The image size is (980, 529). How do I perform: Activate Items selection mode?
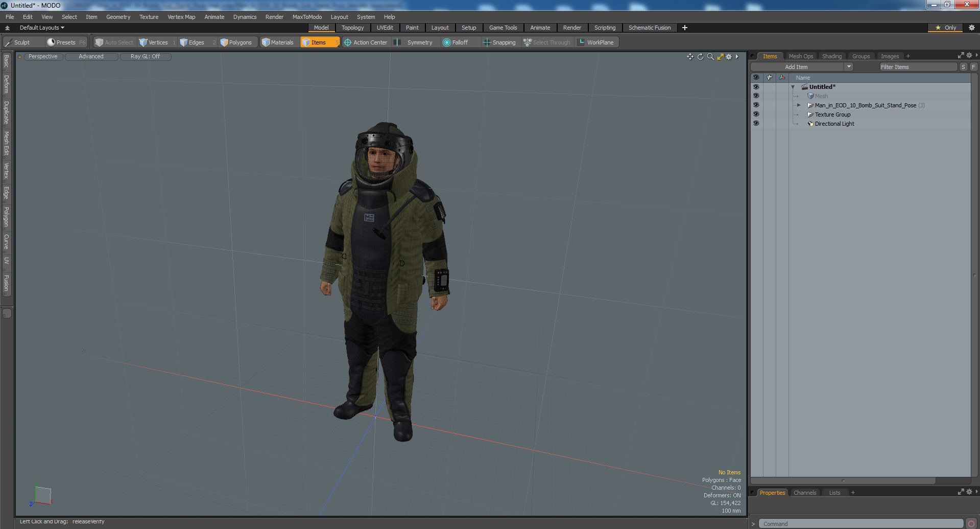pos(320,42)
